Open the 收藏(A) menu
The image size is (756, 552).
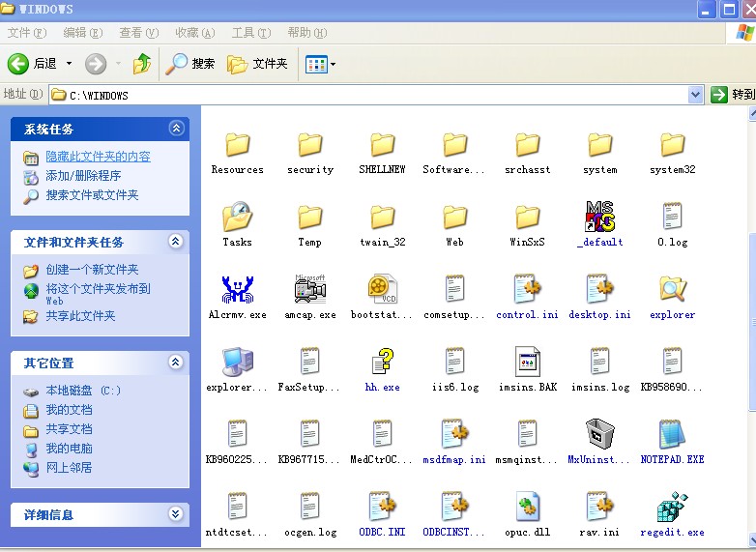(194, 33)
